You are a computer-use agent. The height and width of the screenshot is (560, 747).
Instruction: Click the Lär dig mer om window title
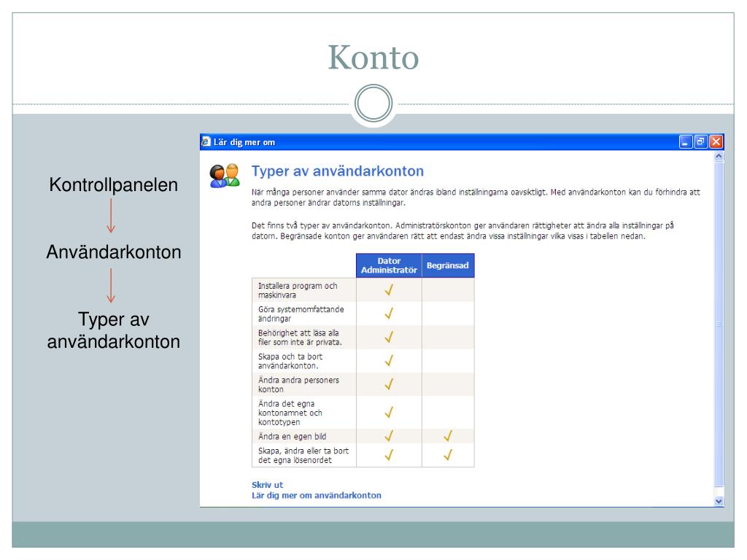(244, 142)
